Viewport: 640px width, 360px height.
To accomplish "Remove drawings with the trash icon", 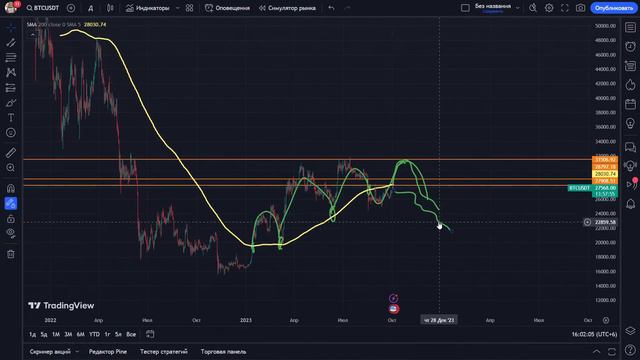I will [x=11, y=254].
